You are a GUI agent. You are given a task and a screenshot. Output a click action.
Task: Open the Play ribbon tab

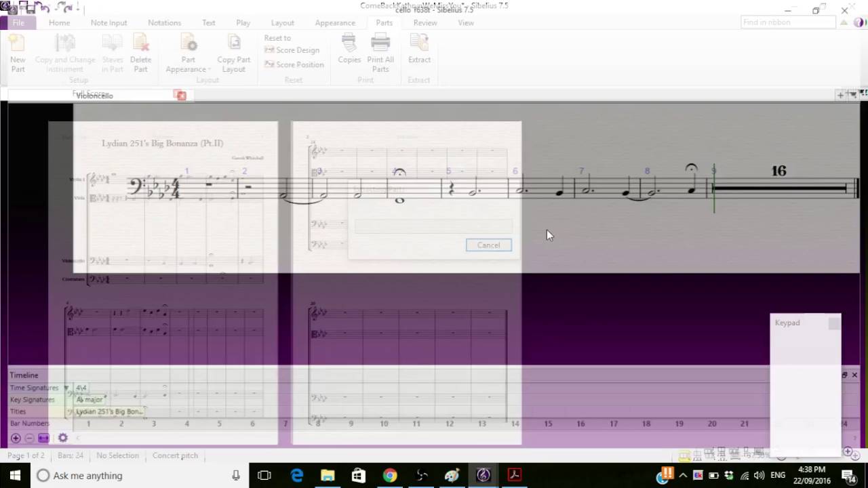pyautogui.click(x=243, y=22)
